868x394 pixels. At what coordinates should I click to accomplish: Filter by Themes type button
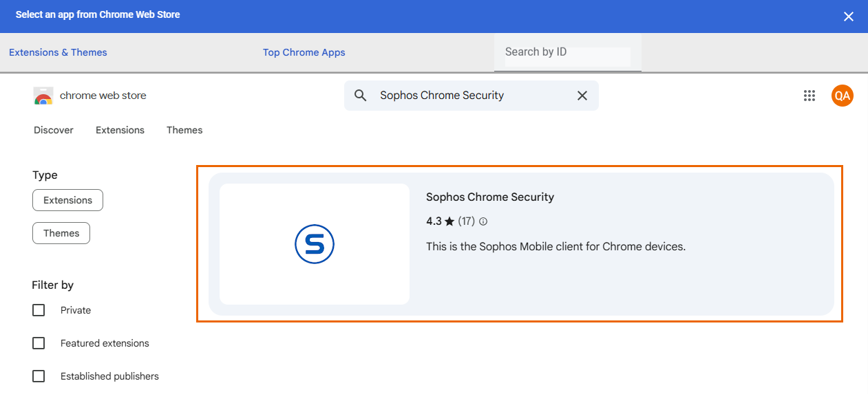(x=61, y=233)
